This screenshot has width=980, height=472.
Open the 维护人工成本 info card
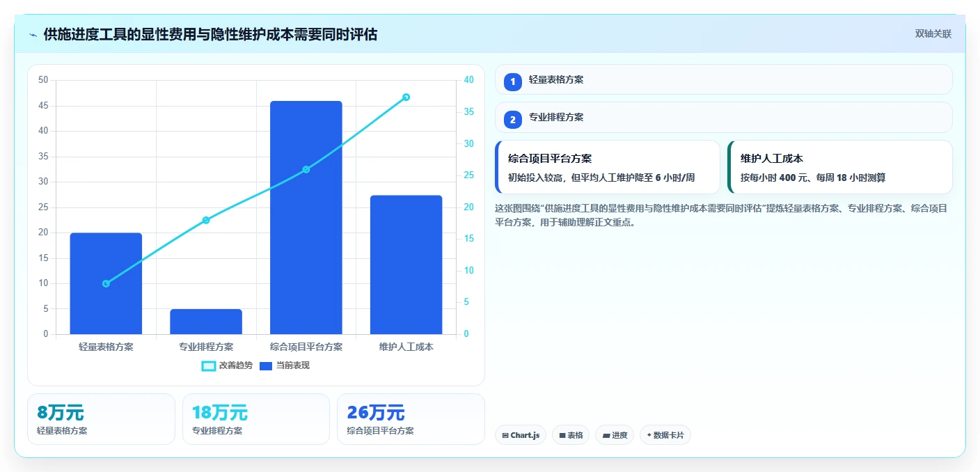coord(839,167)
